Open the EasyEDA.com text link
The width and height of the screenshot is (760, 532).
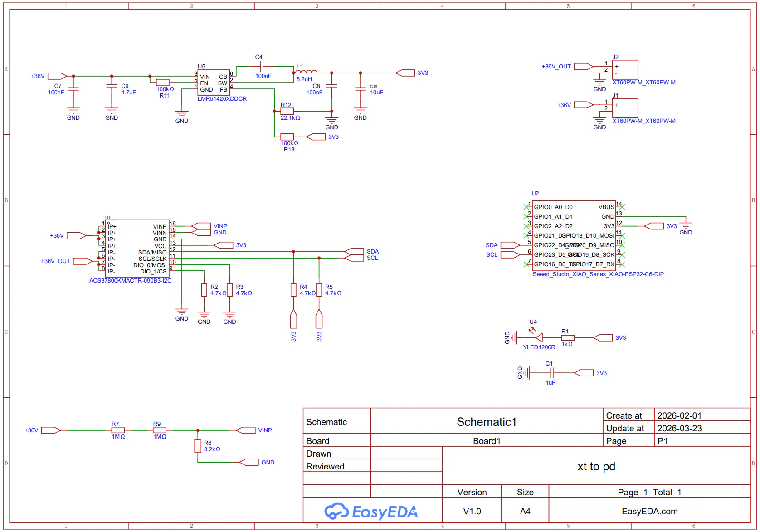[x=649, y=511]
